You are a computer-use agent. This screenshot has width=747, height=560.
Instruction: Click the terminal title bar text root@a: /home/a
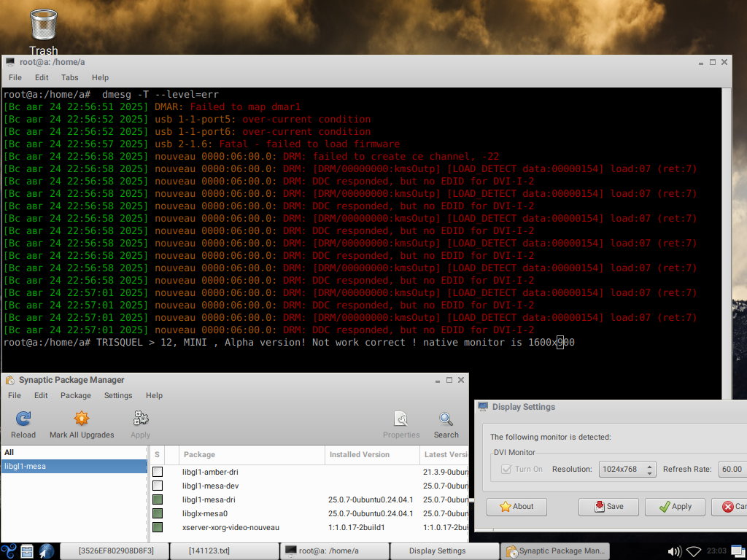click(52, 62)
